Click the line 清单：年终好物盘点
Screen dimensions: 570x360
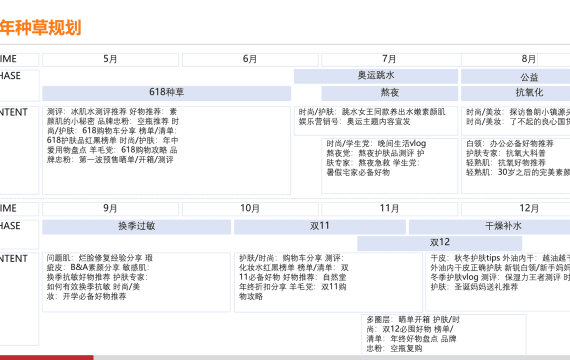click(402, 339)
